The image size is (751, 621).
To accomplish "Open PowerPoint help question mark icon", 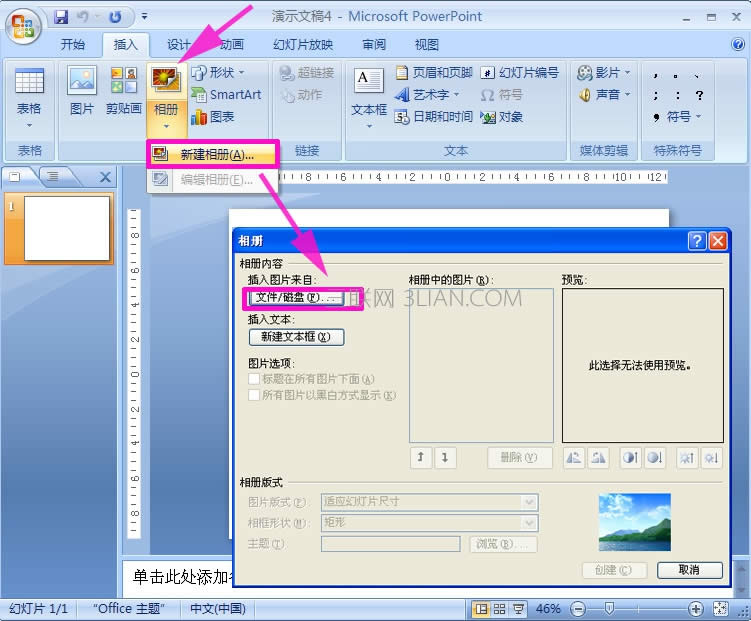I will tap(738, 45).
